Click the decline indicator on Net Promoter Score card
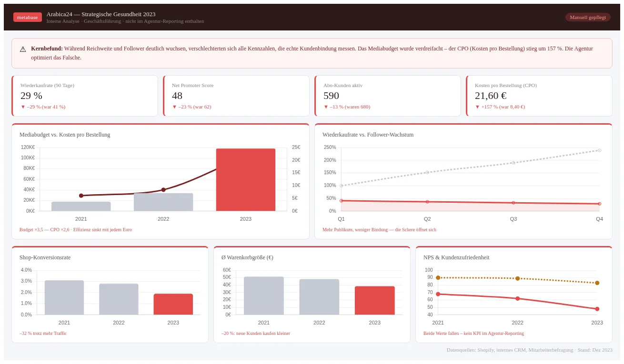 [174, 107]
